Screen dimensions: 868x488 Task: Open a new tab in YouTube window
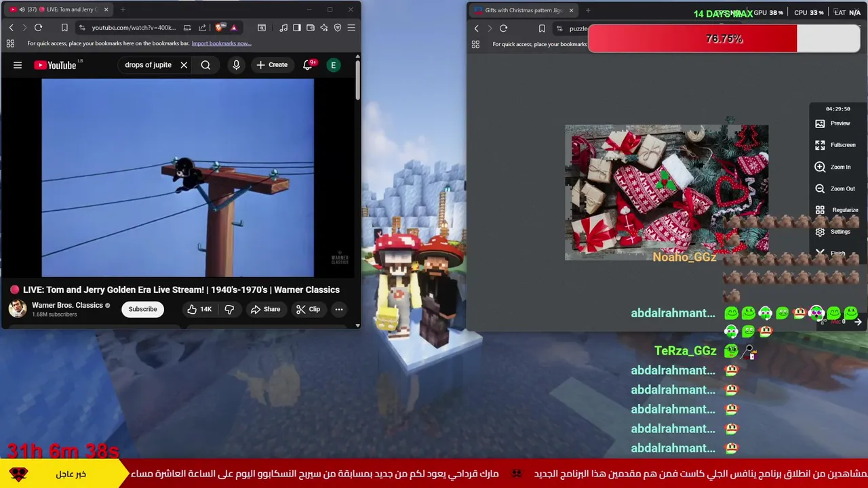123,9
